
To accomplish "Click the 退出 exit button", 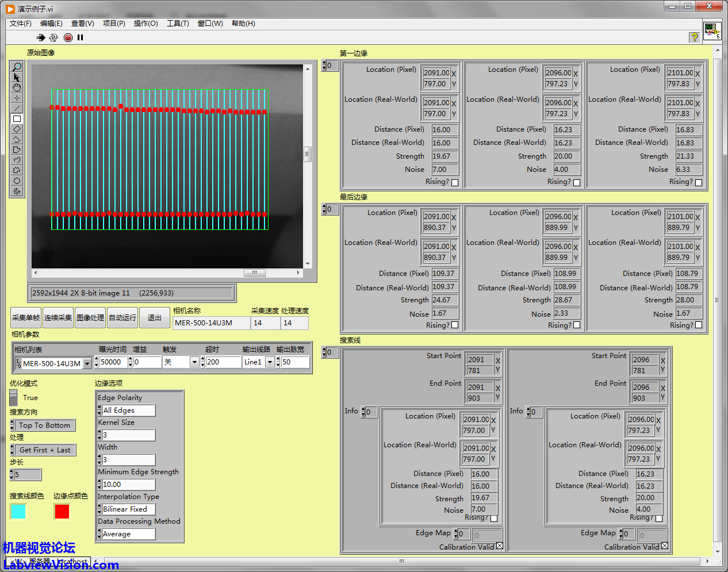I will point(155,317).
